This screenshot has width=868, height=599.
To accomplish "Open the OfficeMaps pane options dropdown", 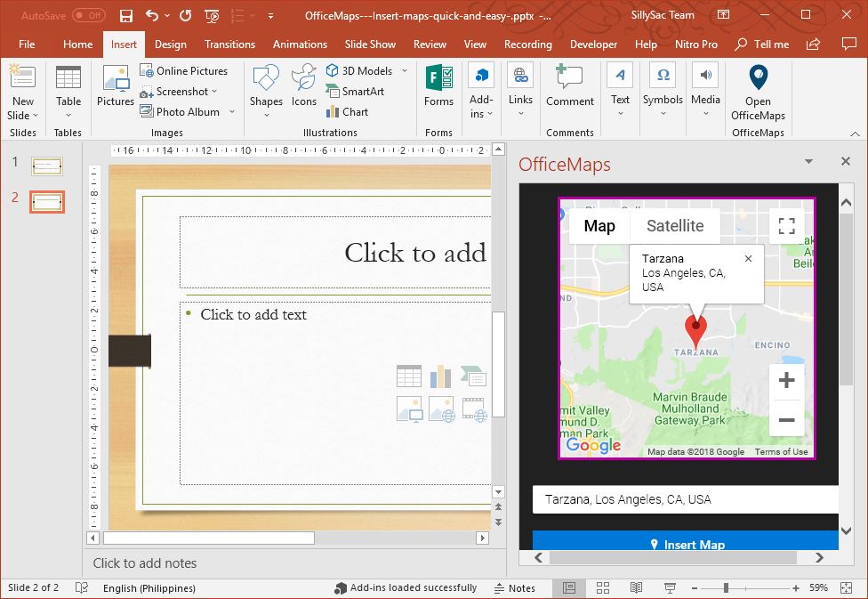I will [x=808, y=162].
